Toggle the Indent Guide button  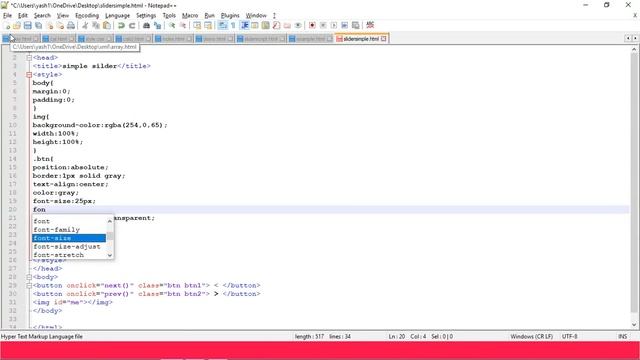pyautogui.click(x=244, y=25)
